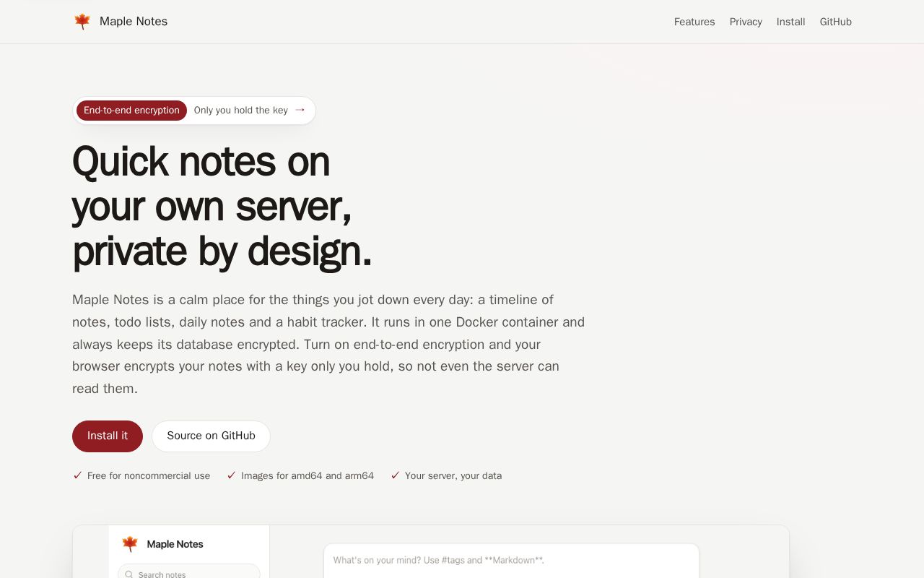Click the arrow beside "Only you hold the key"
Image resolution: width=924 pixels, height=578 pixels.
coord(300,110)
